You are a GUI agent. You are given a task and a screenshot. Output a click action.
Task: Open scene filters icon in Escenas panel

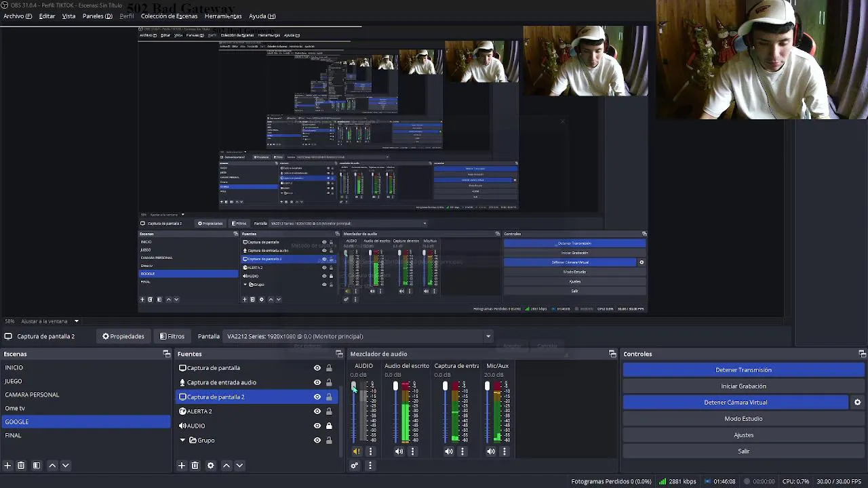point(37,466)
